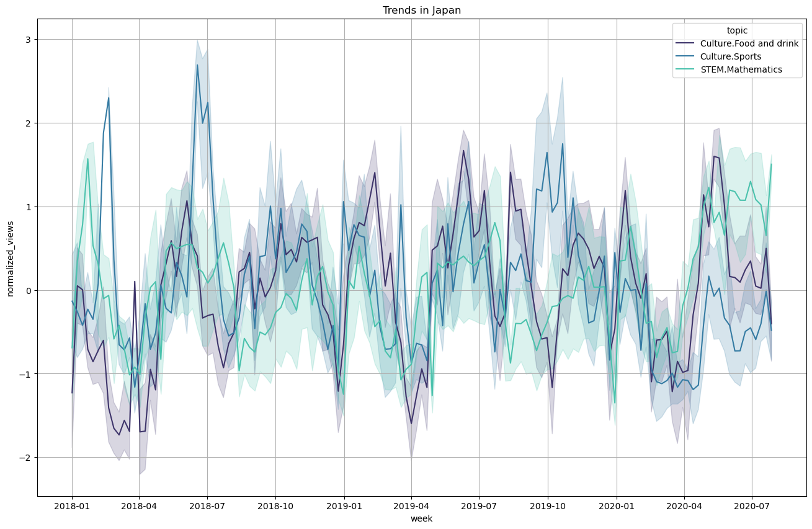Select 'STEM.Mathematics' legend label
This screenshot has width=812, height=529.
click(741, 69)
